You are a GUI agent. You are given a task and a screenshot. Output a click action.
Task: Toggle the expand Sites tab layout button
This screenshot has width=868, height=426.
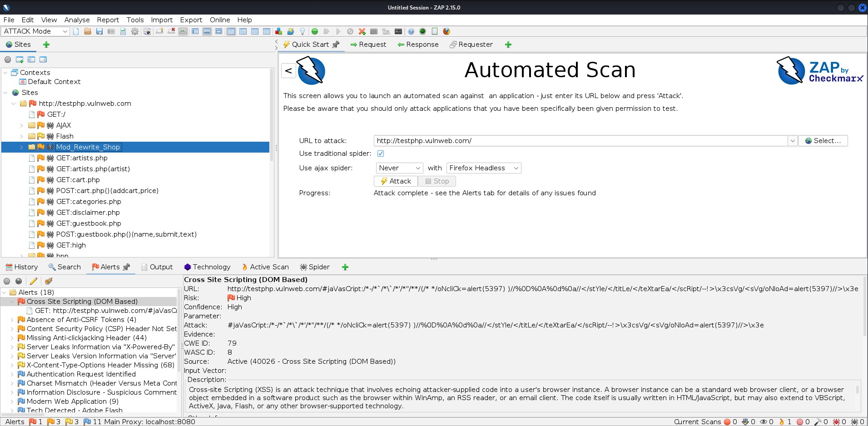click(x=195, y=31)
